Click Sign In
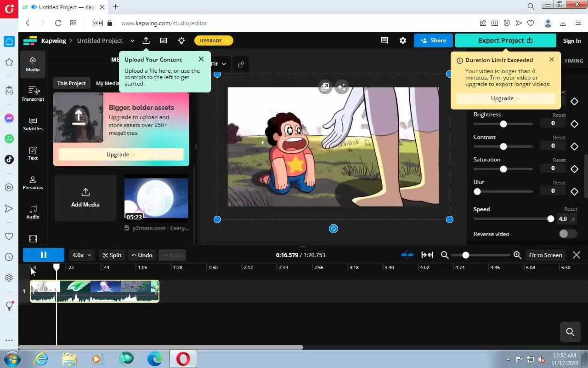Viewport: 588px width, 368px height. [572, 41]
